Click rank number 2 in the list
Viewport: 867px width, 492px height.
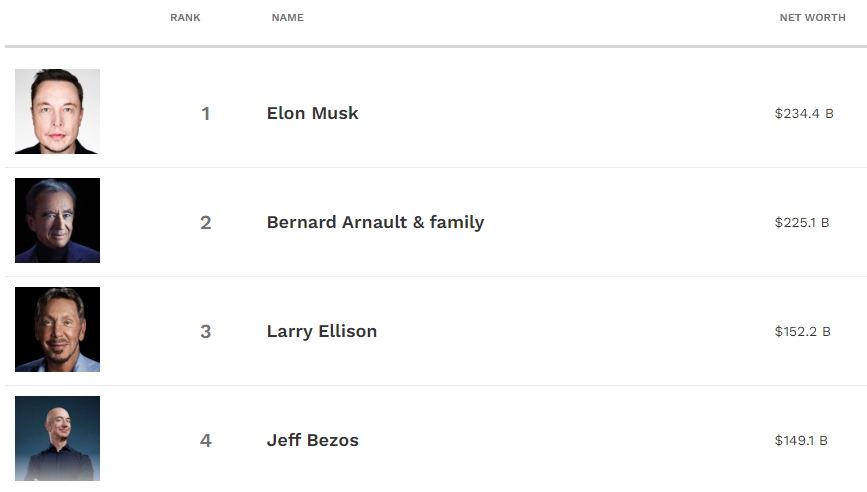click(206, 223)
